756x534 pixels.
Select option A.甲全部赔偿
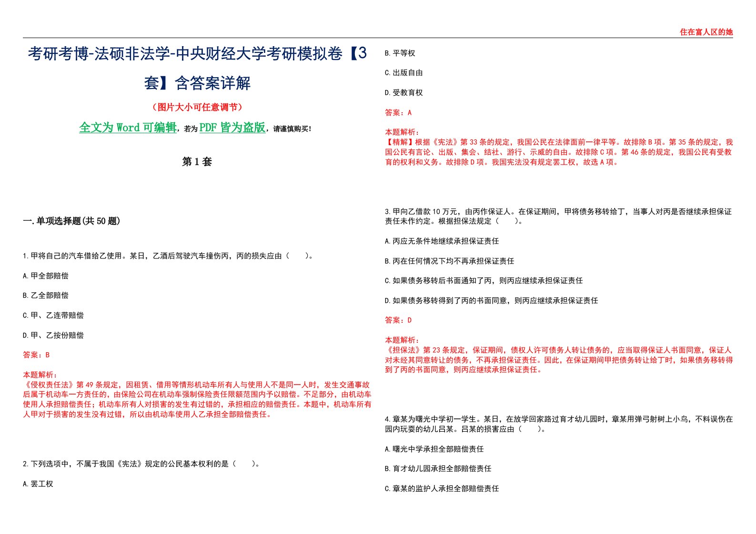click(x=46, y=276)
